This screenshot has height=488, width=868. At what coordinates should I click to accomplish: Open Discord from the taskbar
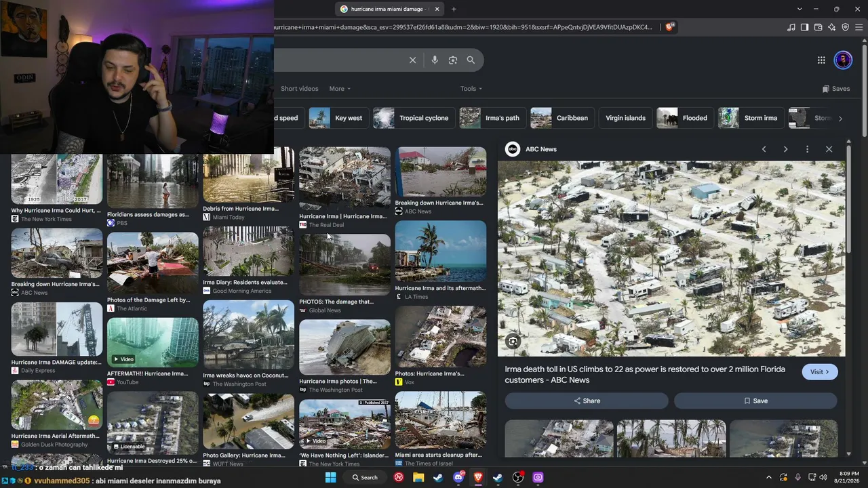click(x=458, y=478)
